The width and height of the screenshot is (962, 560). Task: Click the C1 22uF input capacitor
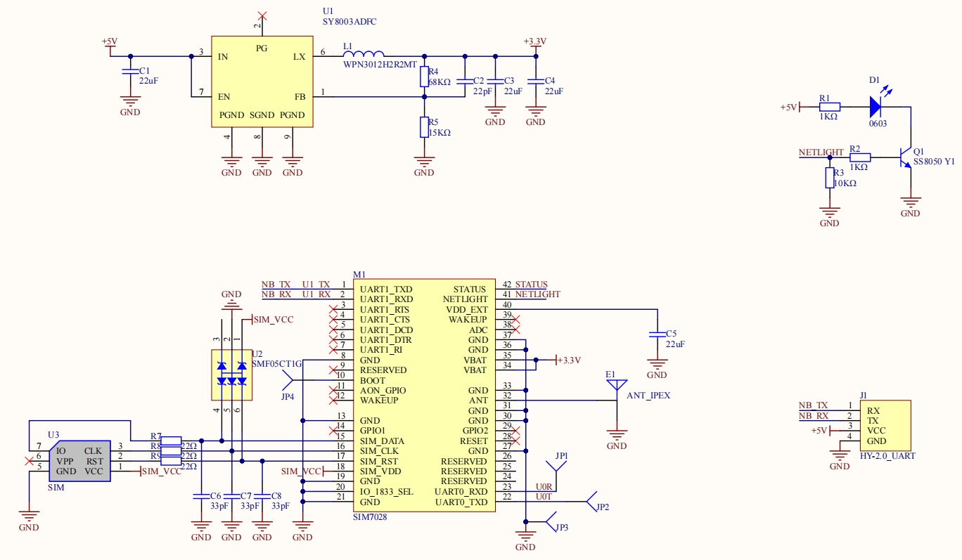128,72
